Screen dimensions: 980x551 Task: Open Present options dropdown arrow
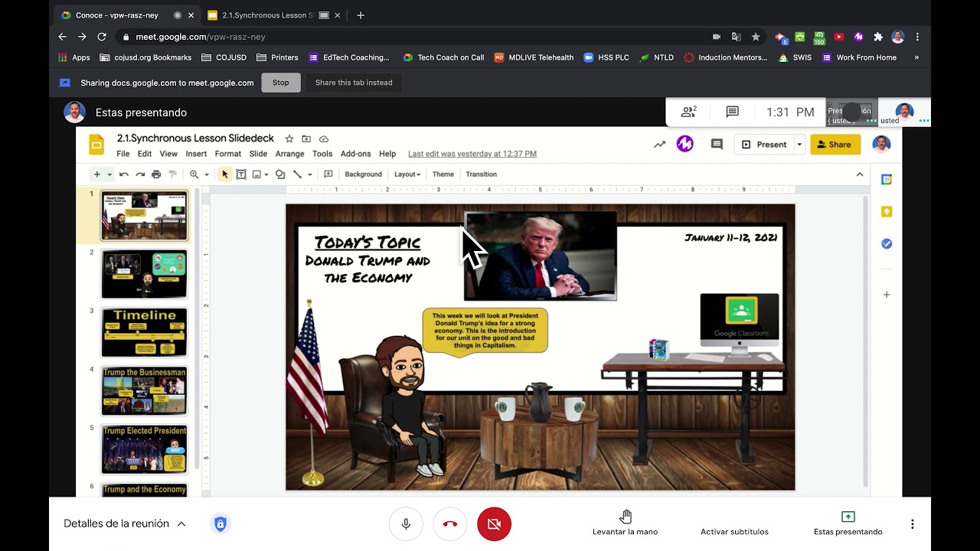point(799,144)
